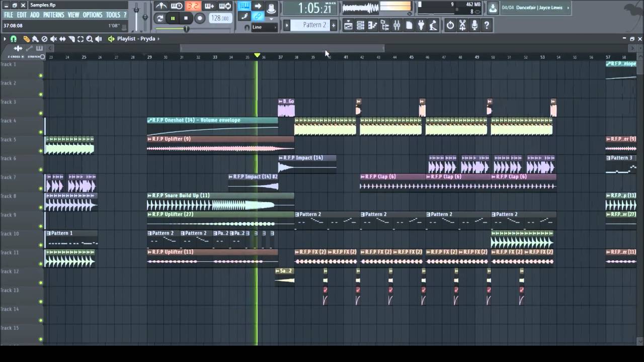Open the ADD menu

pos(35,15)
